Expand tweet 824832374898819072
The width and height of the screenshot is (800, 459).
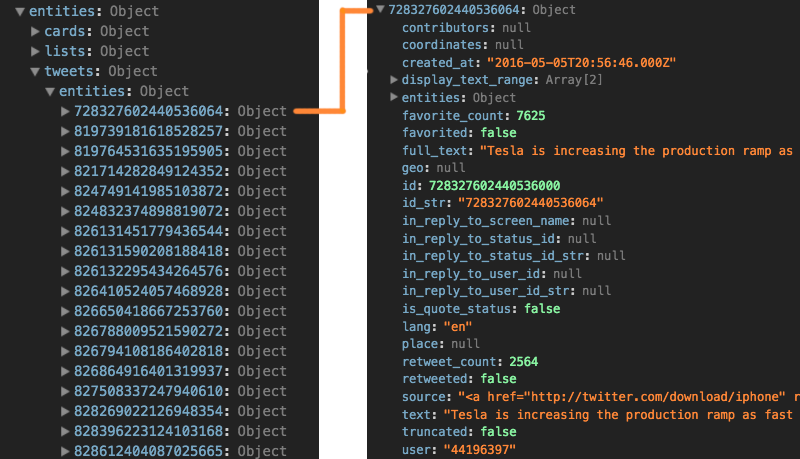coord(65,211)
